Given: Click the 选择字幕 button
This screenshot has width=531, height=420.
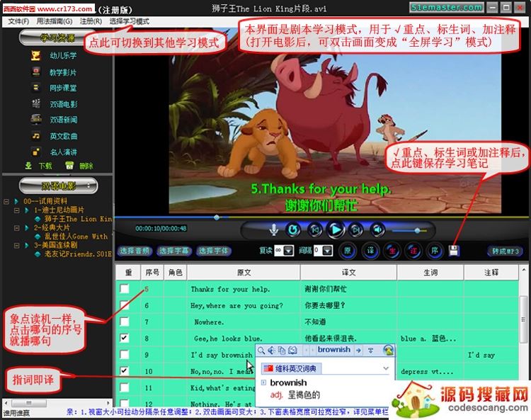Looking at the screenshot, I should [173, 251].
